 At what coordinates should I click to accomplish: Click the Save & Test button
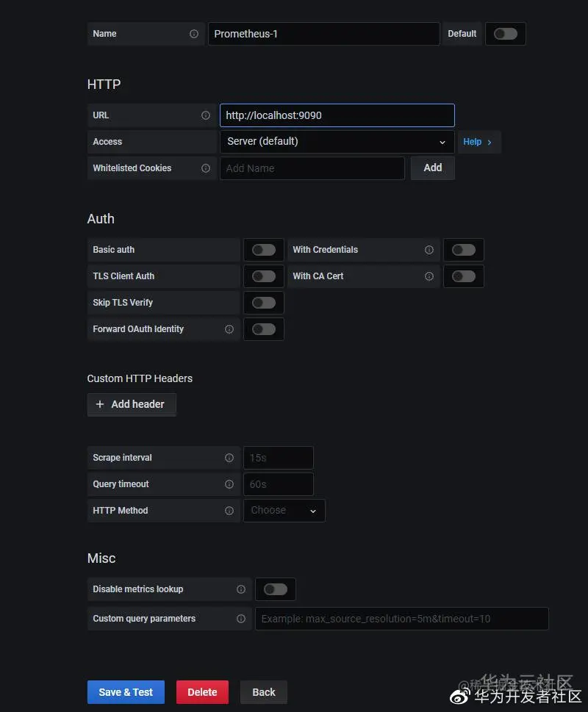click(x=126, y=692)
